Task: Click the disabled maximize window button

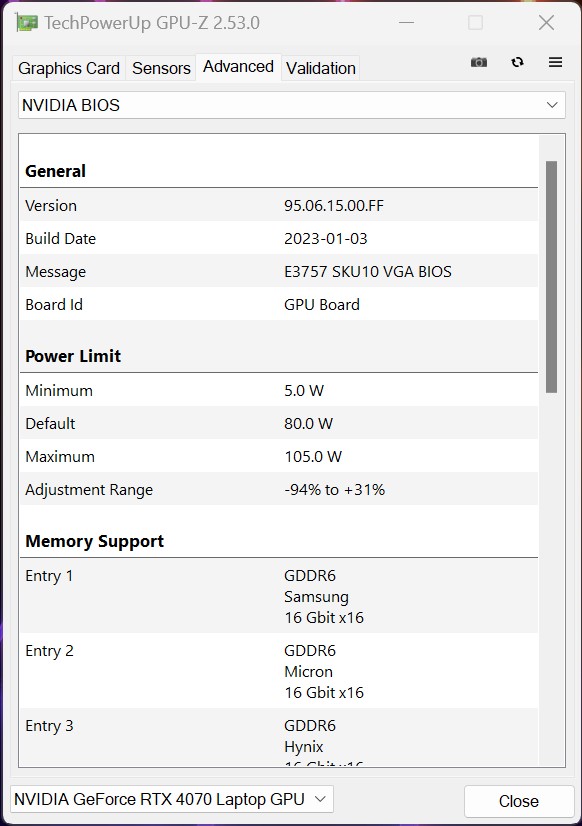Action: click(x=475, y=23)
